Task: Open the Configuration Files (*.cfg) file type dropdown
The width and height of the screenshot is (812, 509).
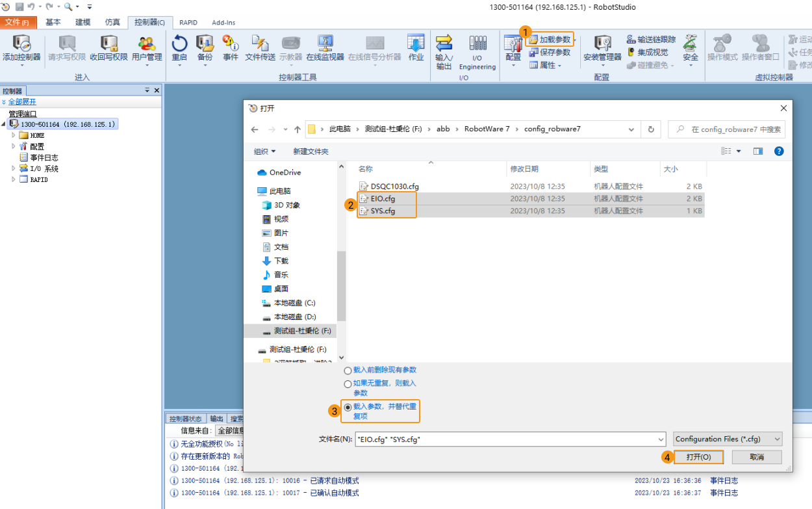Action: (x=778, y=439)
